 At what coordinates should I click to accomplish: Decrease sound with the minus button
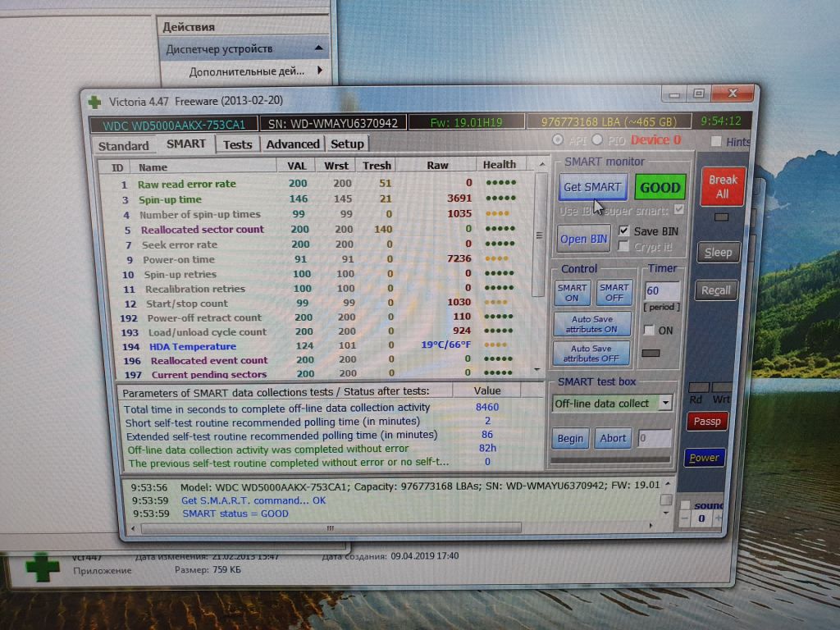(x=684, y=518)
